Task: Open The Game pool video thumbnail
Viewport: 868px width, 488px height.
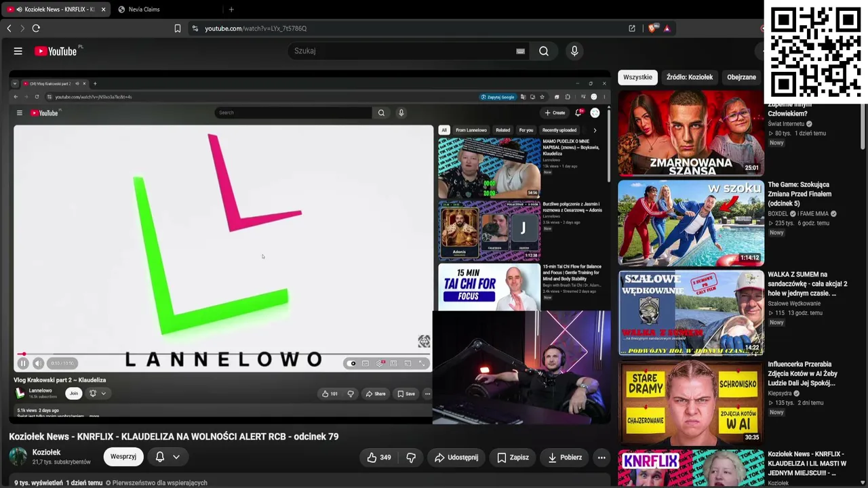Action: click(690, 223)
